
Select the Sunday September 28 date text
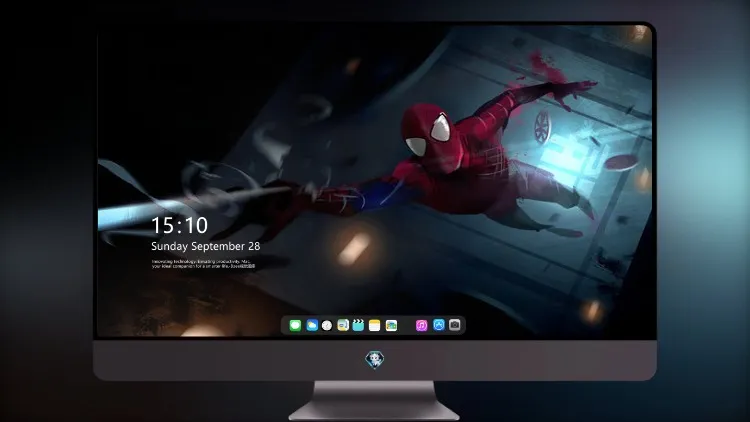tap(206, 246)
